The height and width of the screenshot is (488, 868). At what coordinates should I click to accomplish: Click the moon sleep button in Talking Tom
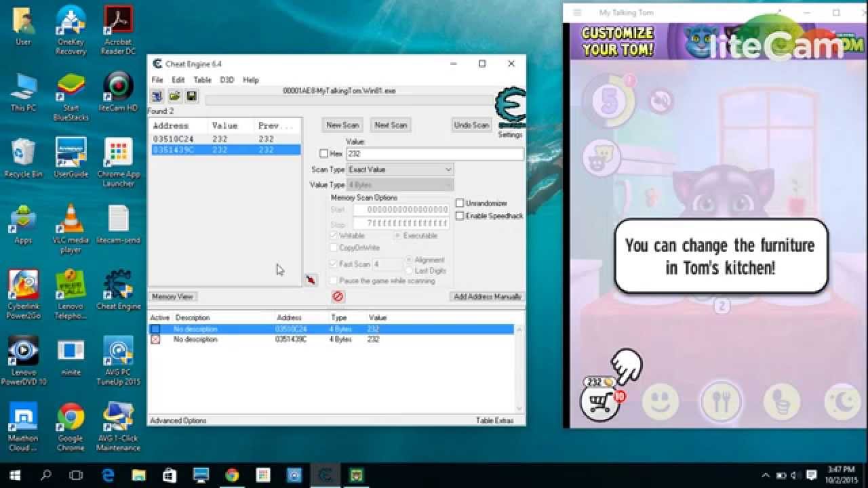[843, 402]
